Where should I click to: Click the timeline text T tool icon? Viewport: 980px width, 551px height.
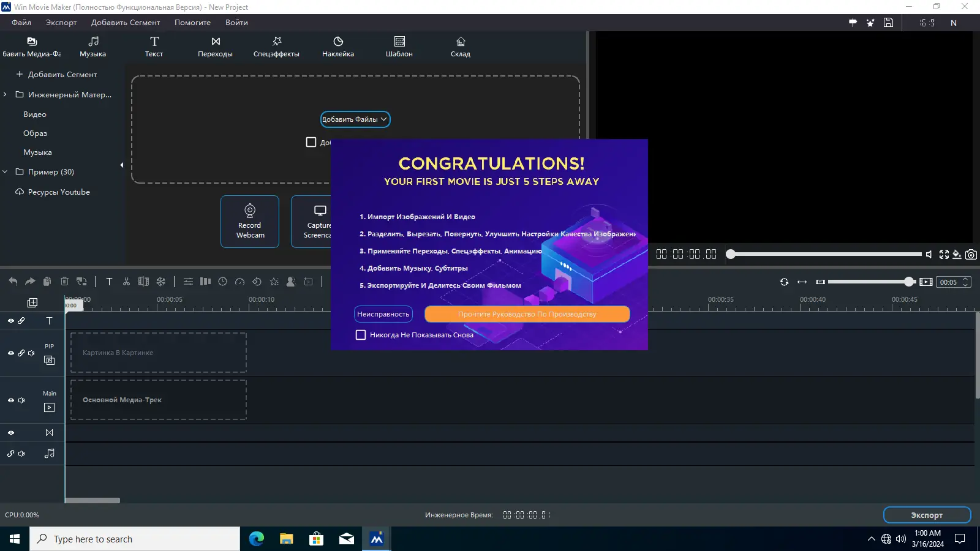[109, 282]
